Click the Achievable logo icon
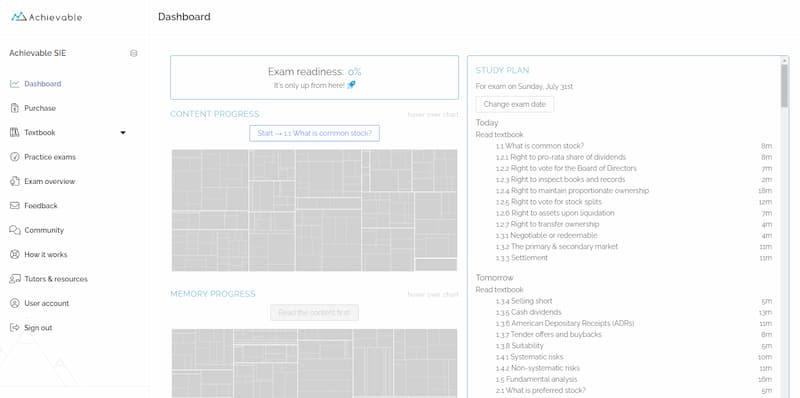Image resolution: width=800 pixels, height=398 pixels. coord(19,17)
